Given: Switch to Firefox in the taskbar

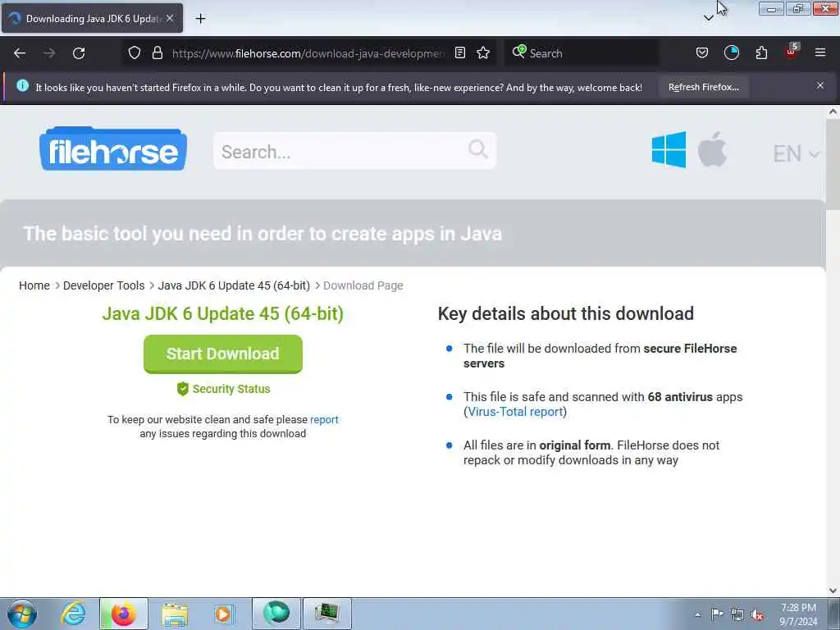Looking at the screenshot, I should tap(123, 614).
